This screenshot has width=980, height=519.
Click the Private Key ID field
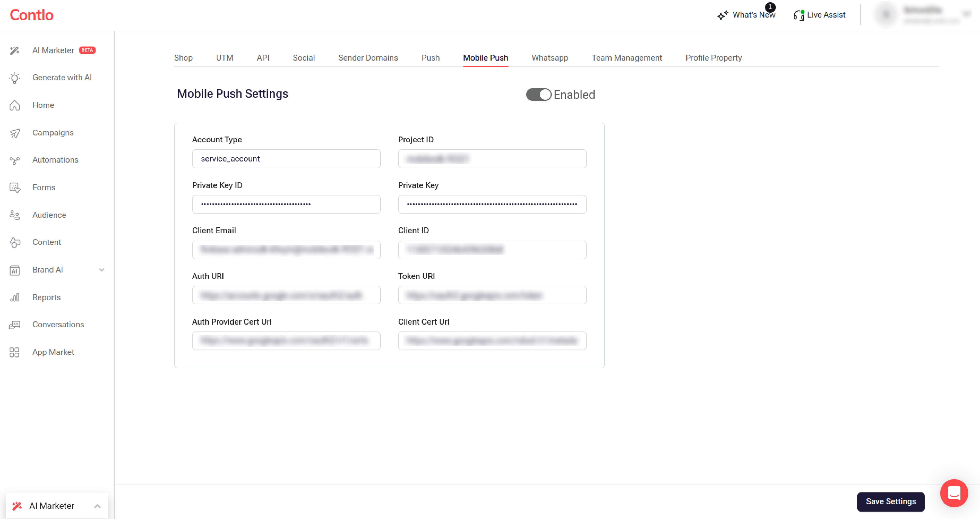(286, 205)
